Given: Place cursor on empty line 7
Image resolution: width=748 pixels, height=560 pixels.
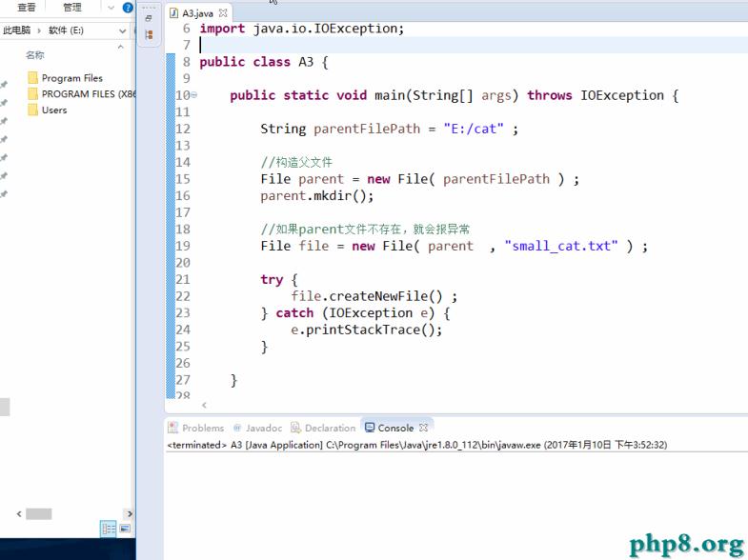Looking at the screenshot, I should (473, 46).
